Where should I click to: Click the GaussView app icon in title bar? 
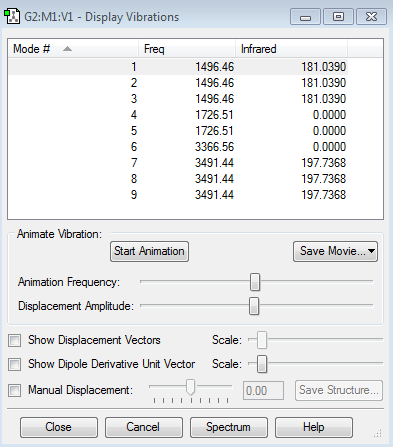pos(12,17)
